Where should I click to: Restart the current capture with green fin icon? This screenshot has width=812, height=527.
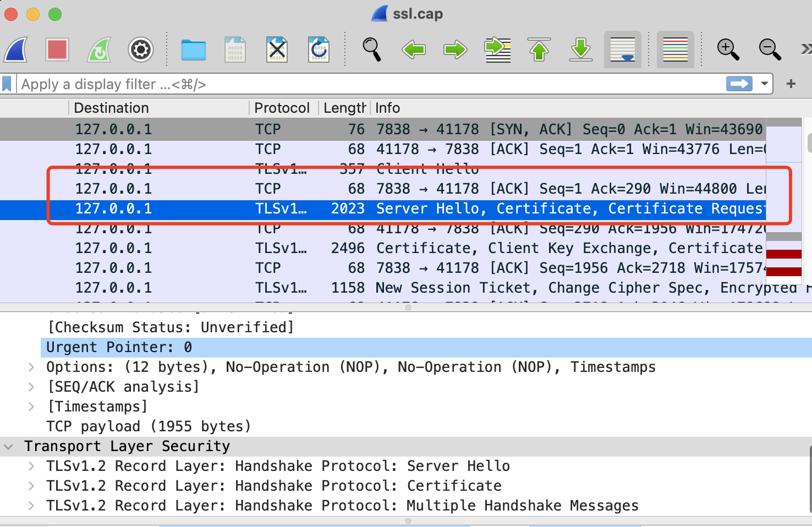tap(99, 50)
